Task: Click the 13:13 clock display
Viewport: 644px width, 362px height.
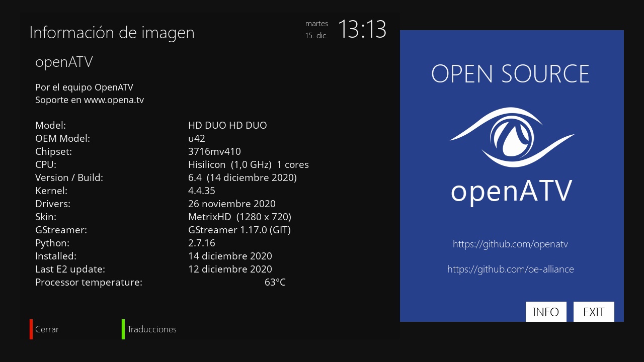Action: pyautogui.click(x=362, y=29)
